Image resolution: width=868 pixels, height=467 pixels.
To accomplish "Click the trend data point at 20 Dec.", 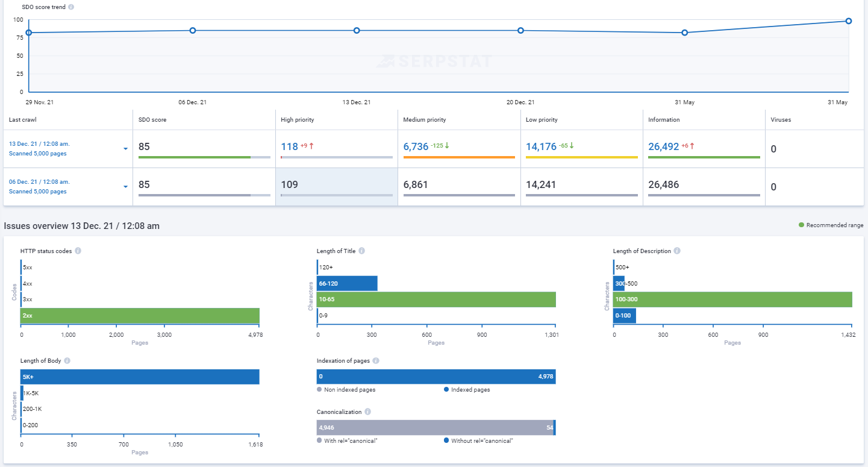I will pos(520,29).
